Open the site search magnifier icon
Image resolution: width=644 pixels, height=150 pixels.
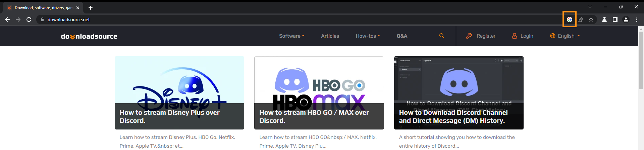(x=442, y=36)
